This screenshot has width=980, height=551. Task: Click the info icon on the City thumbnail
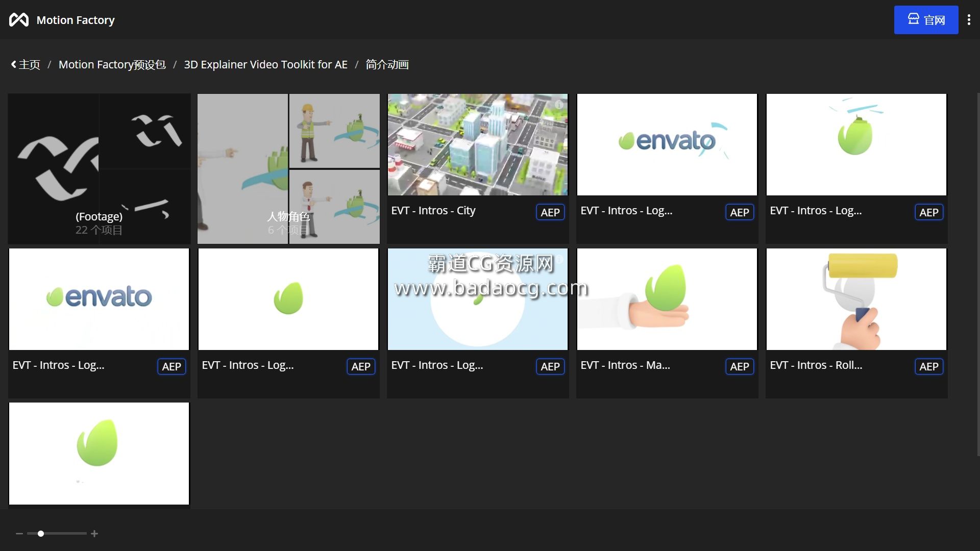point(559,104)
